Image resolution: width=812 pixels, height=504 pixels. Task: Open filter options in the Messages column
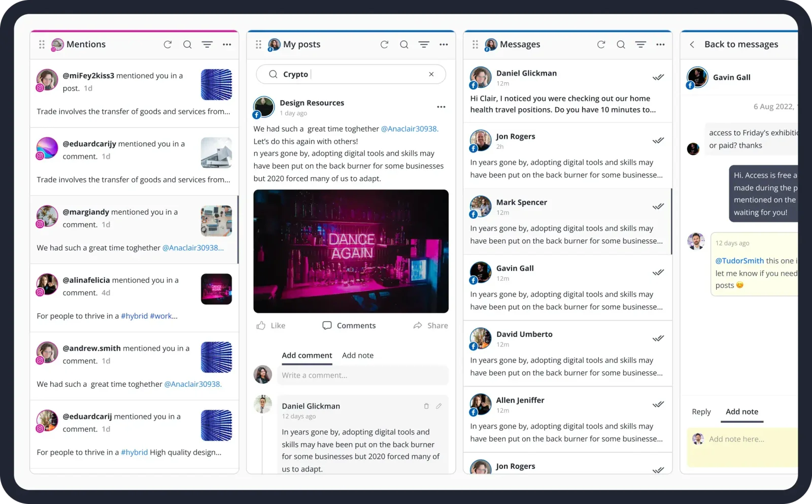click(x=640, y=44)
